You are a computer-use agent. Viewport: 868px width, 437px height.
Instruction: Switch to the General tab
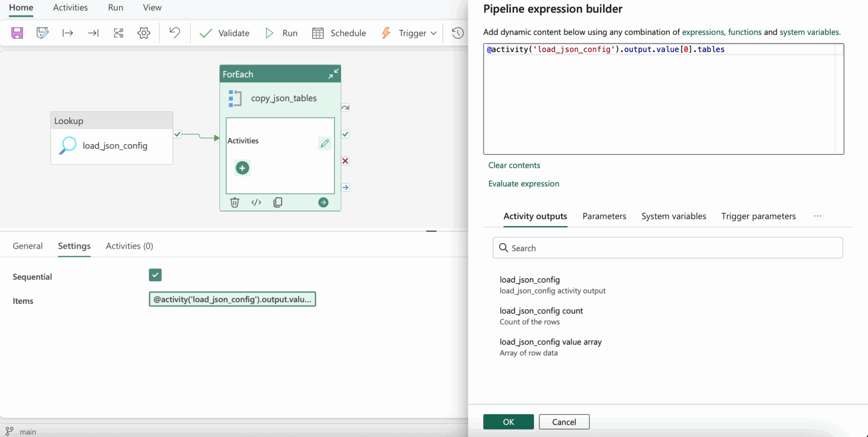[28, 246]
